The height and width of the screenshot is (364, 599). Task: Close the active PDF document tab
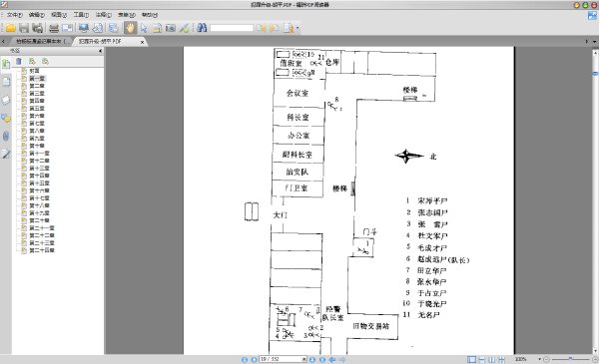click(x=142, y=42)
